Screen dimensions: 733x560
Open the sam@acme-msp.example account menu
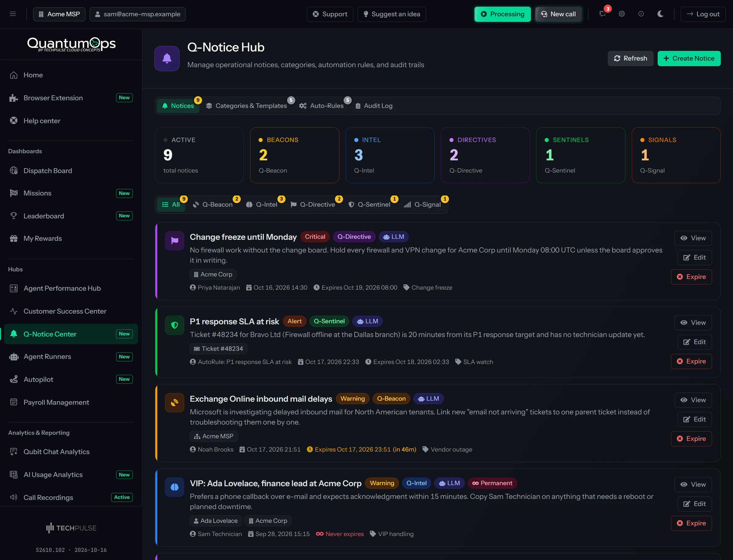coord(138,14)
